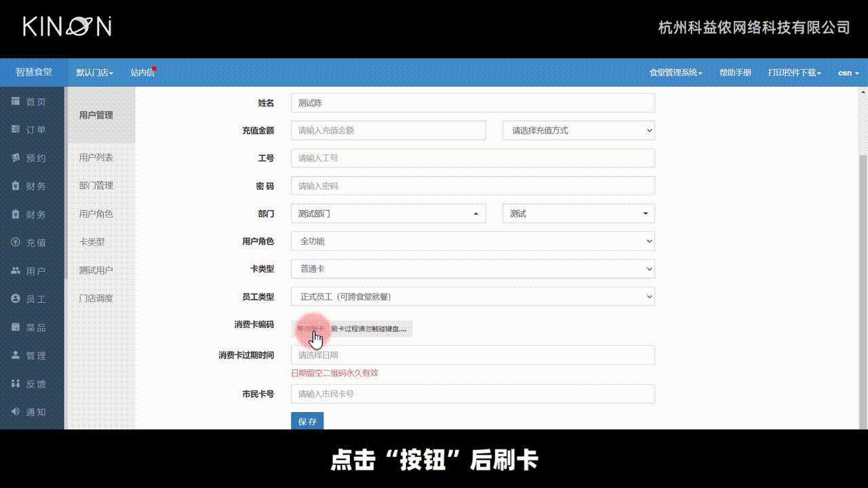Image resolution: width=868 pixels, height=488 pixels.
Task: Open the 首页 home icon in sidebar
Action: 16,102
